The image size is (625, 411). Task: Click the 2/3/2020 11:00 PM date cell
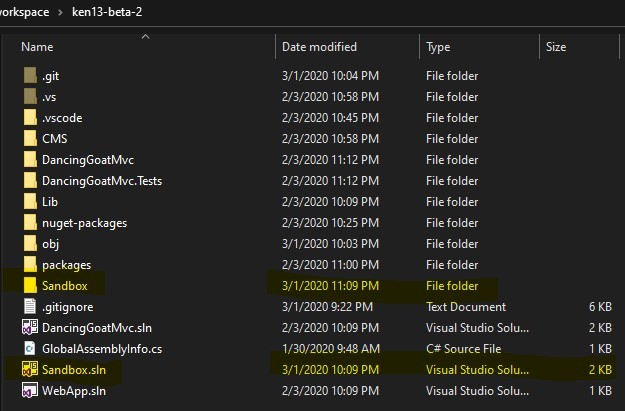coord(330,265)
